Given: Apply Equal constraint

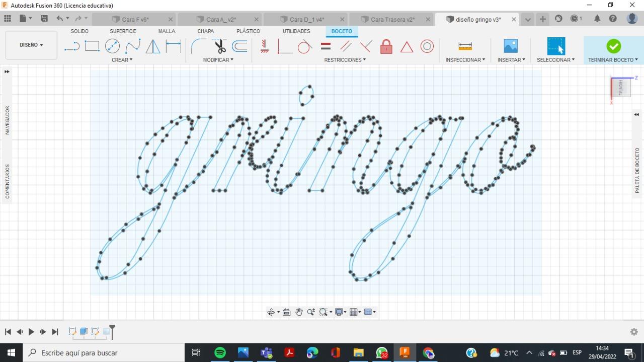Looking at the screenshot, I should point(326,46).
